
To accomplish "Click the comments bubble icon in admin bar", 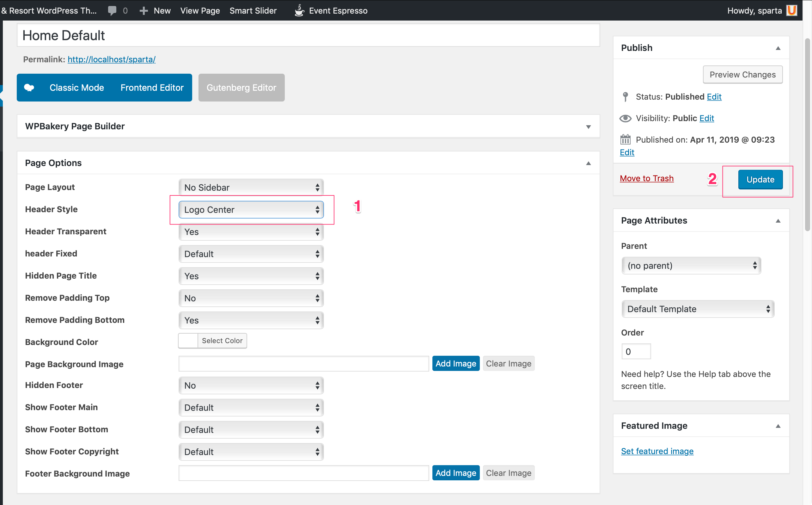I will (112, 11).
